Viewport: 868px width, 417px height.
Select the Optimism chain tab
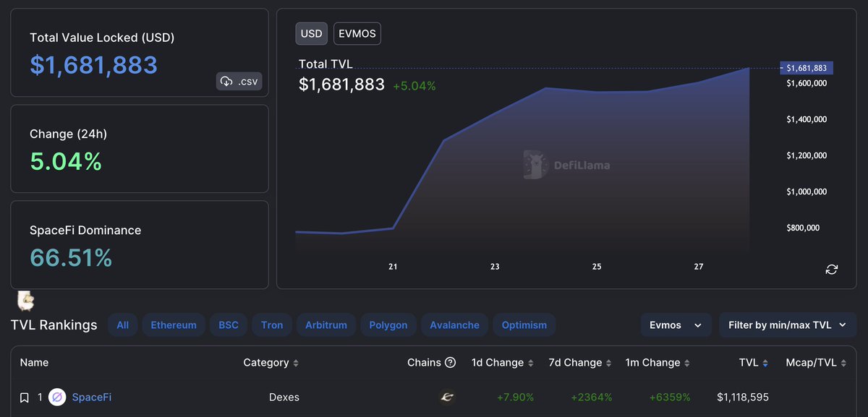pyautogui.click(x=524, y=325)
